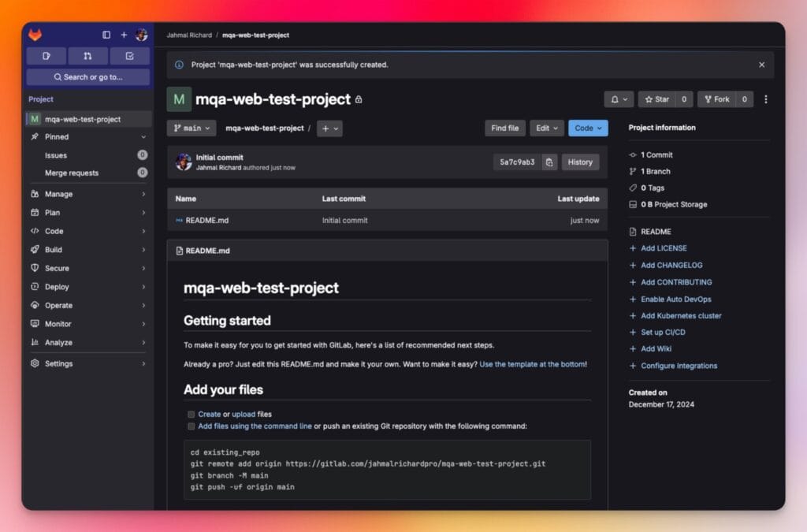
Task: Expand the Monitor menu
Action: click(89, 324)
